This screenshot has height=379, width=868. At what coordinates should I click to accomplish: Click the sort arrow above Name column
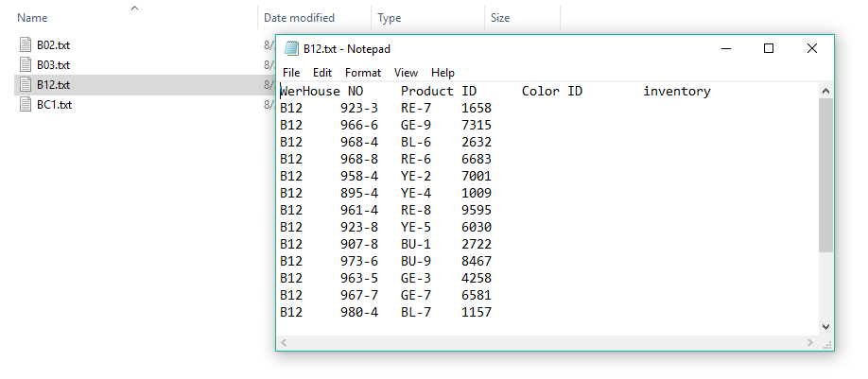pos(134,8)
